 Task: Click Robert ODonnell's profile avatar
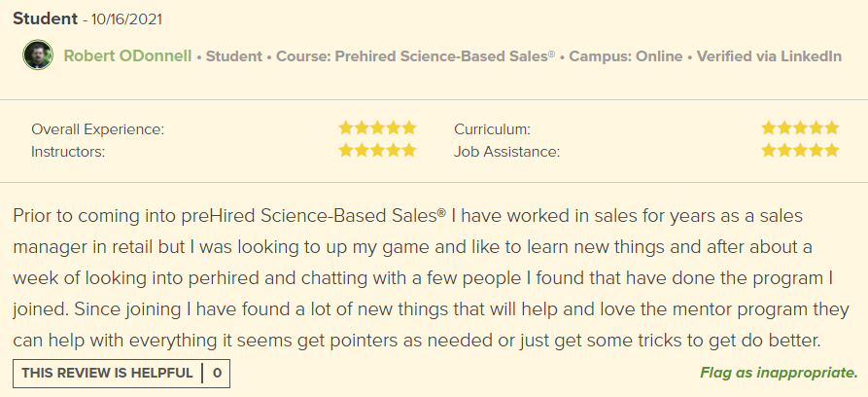38,55
